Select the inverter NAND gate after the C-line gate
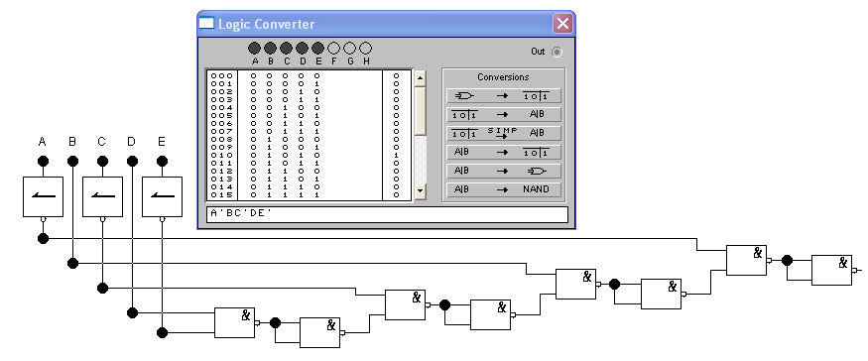868x361 pixels. click(x=490, y=314)
